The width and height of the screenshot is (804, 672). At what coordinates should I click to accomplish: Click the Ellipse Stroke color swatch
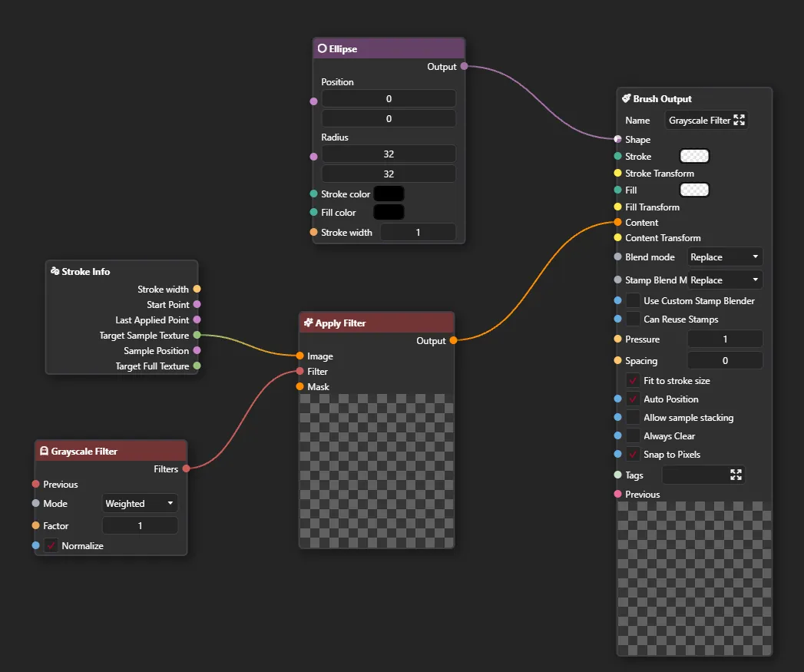point(389,194)
